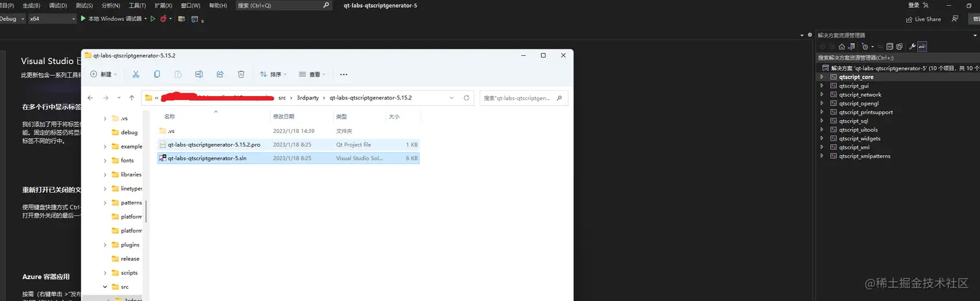The image size is (980, 301).
Task: Click the Share icon in File Explorer toolbar
Action: click(x=220, y=75)
